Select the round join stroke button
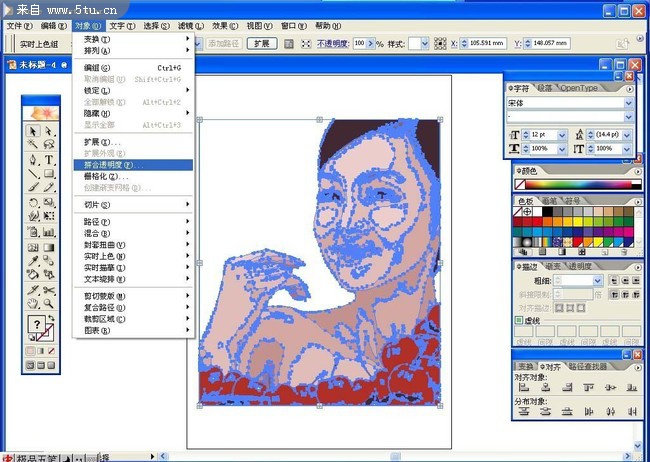Viewport: 650px width, 462px height. [625, 294]
